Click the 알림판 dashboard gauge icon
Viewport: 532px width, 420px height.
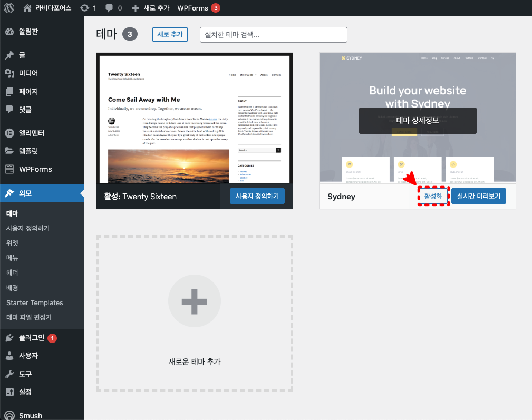point(9,32)
